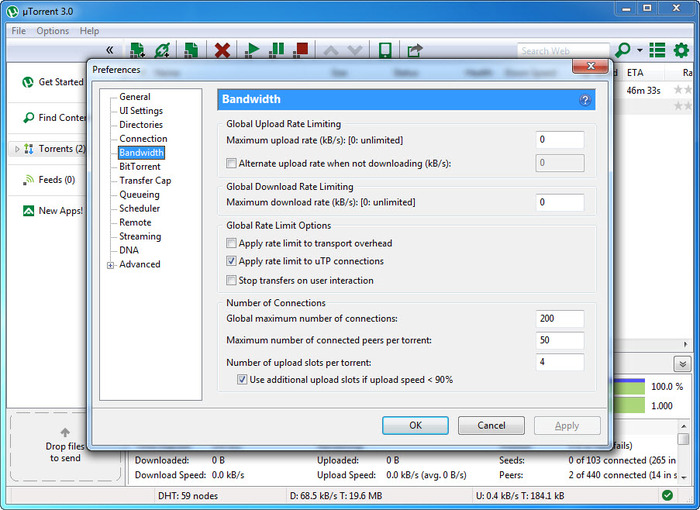Viewport: 700px width, 510px height.
Task: Click the Add Torrent from URL icon
Action: pos(162,50)
